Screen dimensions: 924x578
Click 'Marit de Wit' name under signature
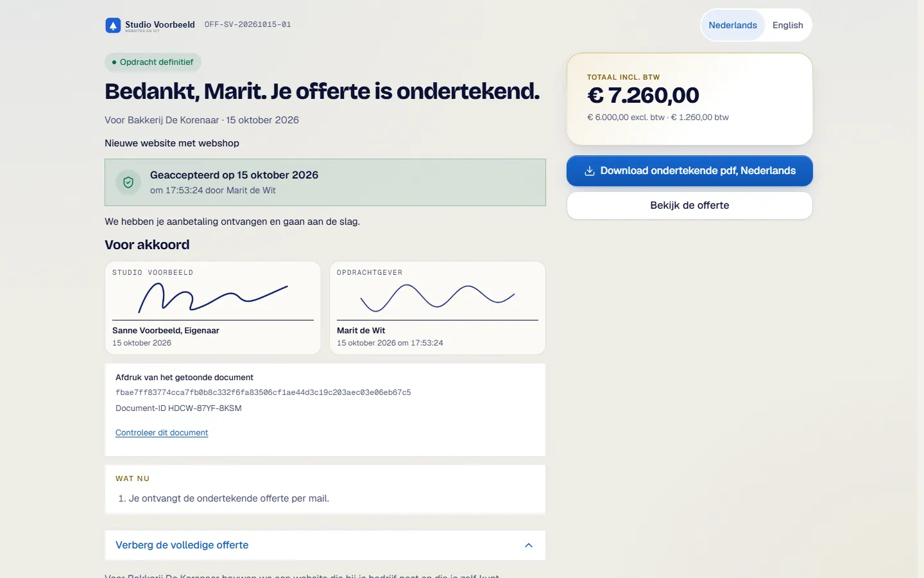(x=361, y=331)
